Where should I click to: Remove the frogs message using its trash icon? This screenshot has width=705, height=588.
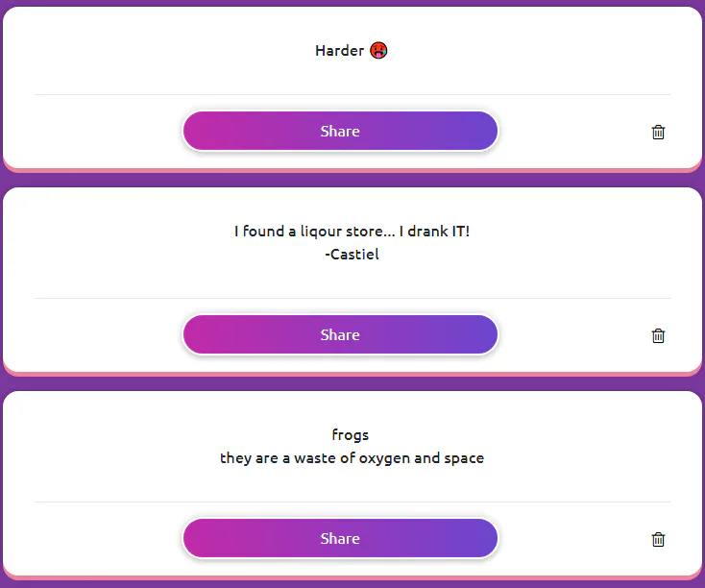pyautogui.click(x=658, y=539)
